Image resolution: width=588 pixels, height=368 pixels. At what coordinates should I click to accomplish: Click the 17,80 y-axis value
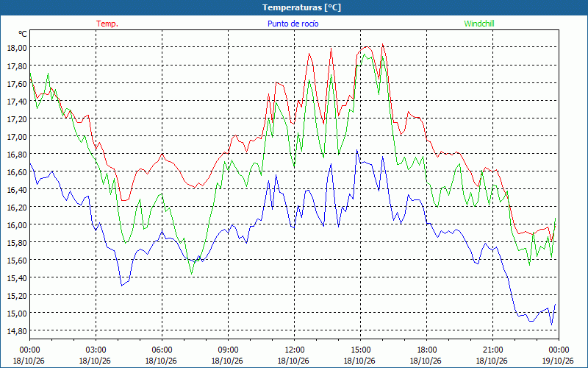pos(17,66)
